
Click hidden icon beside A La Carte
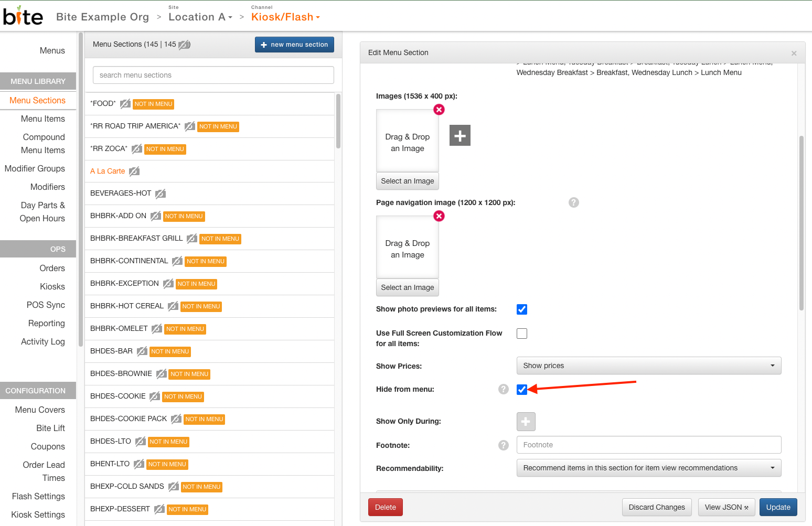coord(134,171)
